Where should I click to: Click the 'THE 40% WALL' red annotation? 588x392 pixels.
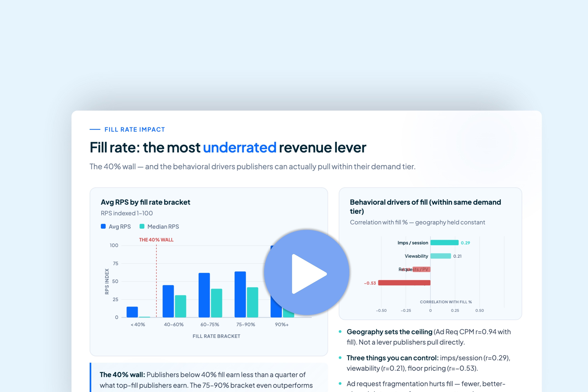pos(156,240)
